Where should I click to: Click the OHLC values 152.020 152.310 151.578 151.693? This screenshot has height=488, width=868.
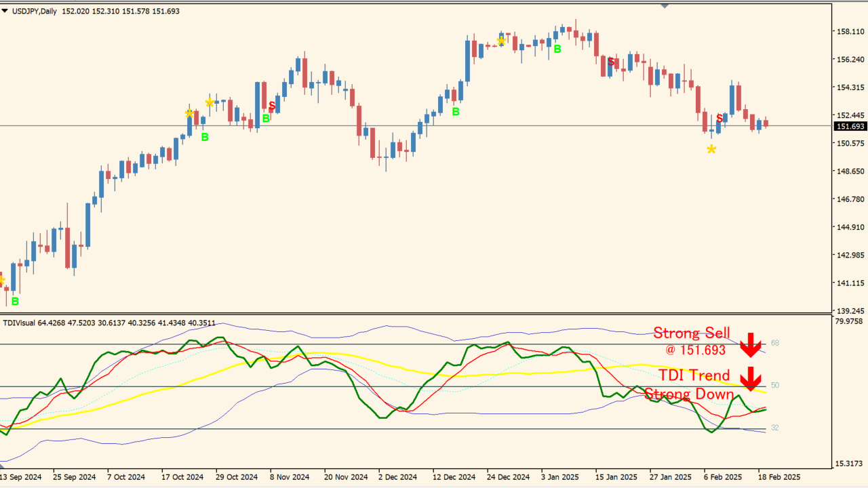click(x=121, y=12)
